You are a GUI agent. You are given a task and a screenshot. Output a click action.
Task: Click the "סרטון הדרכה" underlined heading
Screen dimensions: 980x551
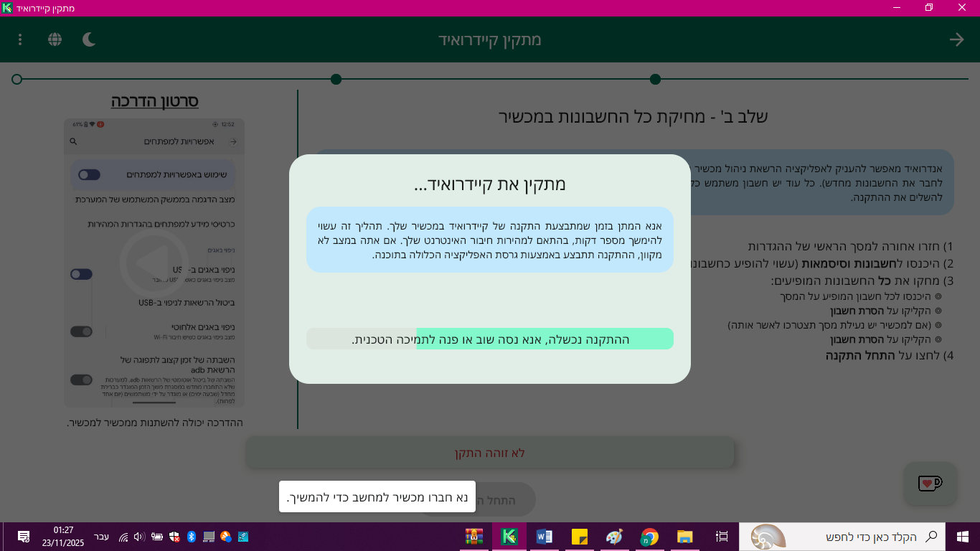click(x=154, y=101)
